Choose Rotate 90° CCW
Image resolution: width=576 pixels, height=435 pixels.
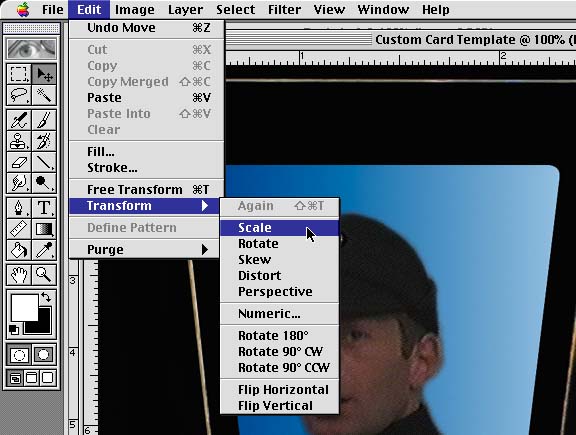[x=279, y=367]
